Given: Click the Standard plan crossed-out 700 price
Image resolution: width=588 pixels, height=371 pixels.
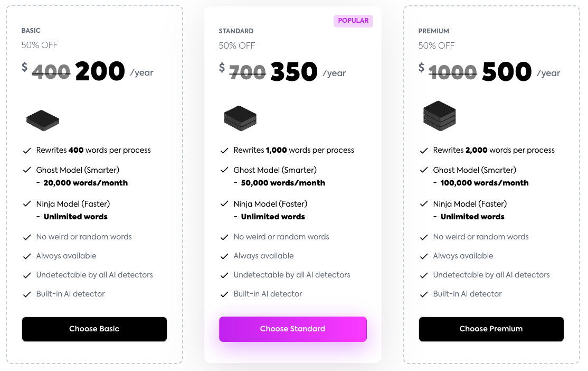Looking at the screenshot, I should coord(248,72).
